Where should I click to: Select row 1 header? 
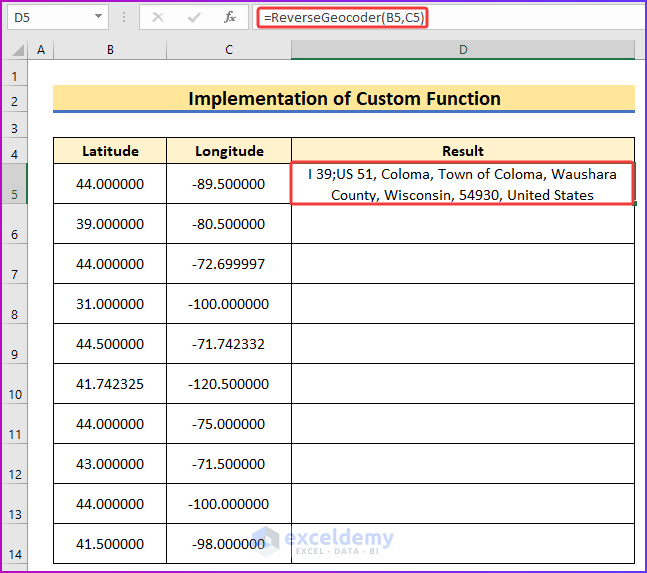tap(14, 73)
